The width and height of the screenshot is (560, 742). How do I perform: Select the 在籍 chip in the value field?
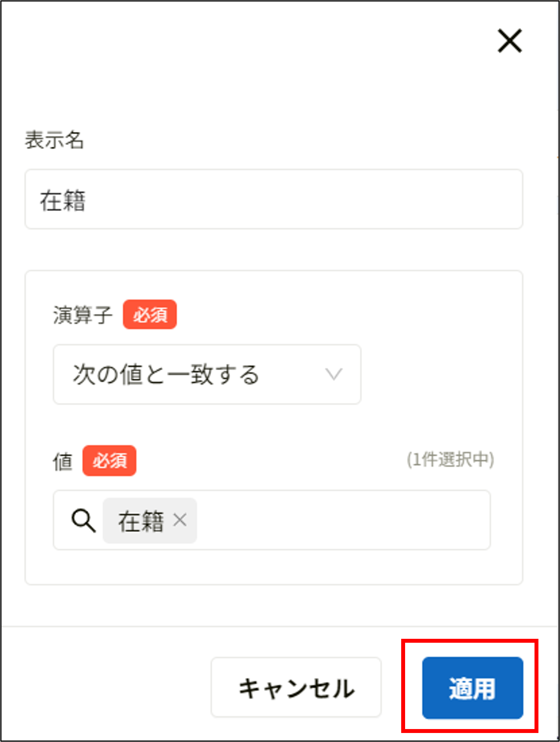141,521
